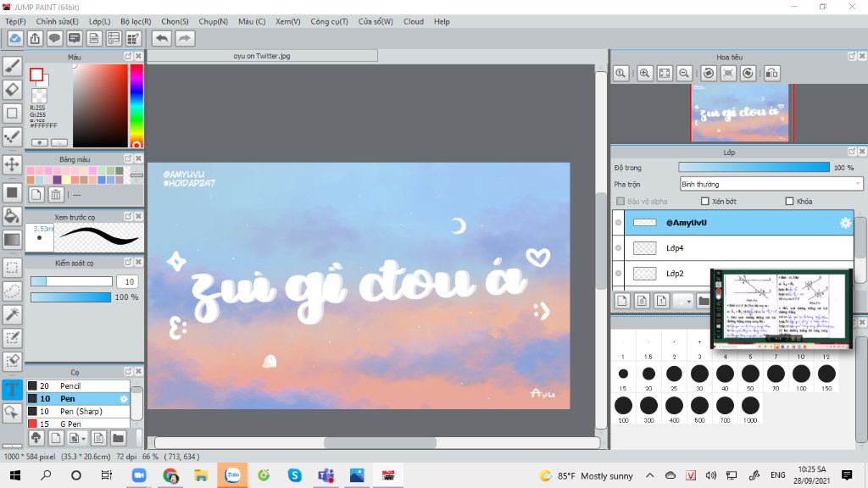The image size is (868, 488).
Task: Toggle visibility of layer Lớp4
Action: 618,248
